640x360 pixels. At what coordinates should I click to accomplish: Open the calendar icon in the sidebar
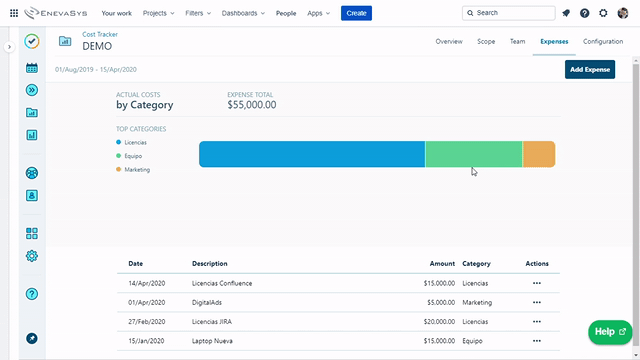[x=32, y=68]
